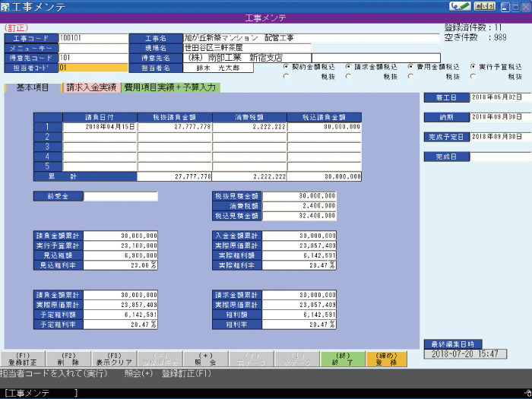Select 契約金額税込 radio button

[x=286, y=67]
